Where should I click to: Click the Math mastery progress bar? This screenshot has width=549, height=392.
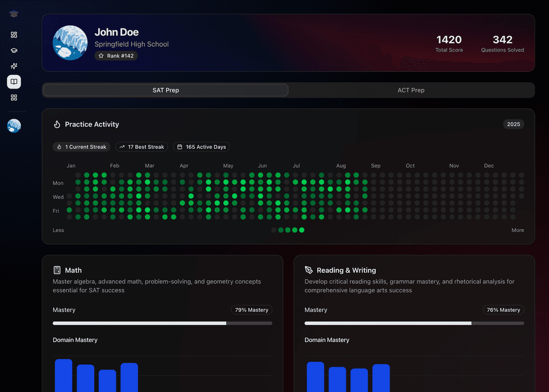(x=162, y=323)
